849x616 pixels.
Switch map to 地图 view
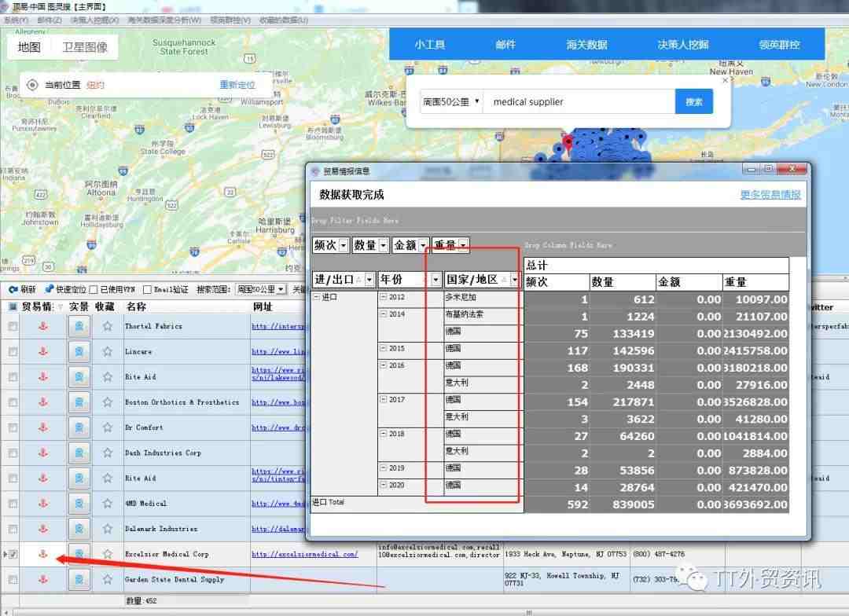pos(29,47)
